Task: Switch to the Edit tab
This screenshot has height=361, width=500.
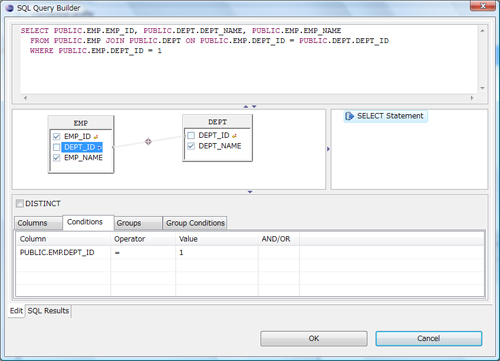Action: [16, 311]
